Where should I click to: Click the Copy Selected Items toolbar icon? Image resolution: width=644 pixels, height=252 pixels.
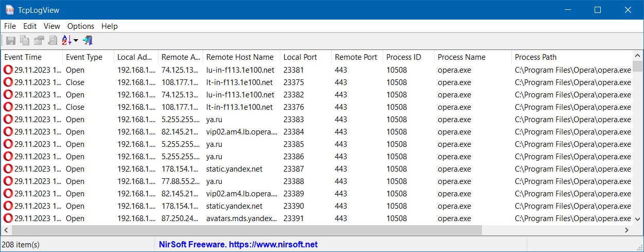click(24, 40)
